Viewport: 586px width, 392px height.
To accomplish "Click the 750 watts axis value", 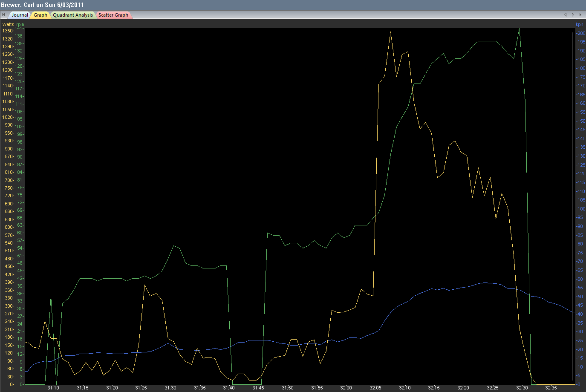I will coord(9,188).
